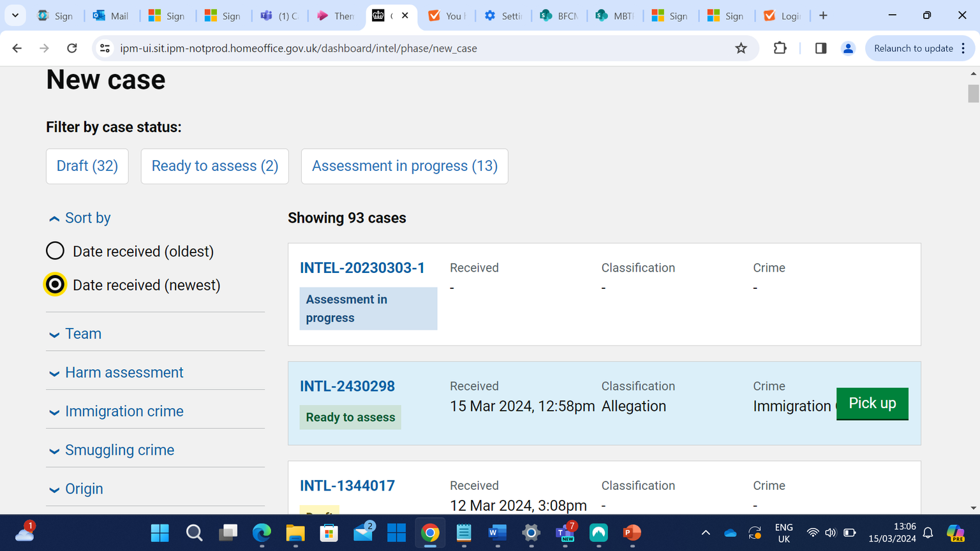The image size is (980, 551).
Task: Open the weather widget on the taskbar
Action: pyautogui.click(x=24, y=532)
